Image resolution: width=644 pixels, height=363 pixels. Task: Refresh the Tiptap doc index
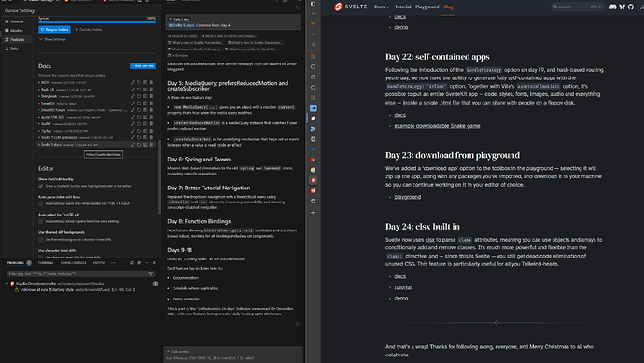point(139,131)
